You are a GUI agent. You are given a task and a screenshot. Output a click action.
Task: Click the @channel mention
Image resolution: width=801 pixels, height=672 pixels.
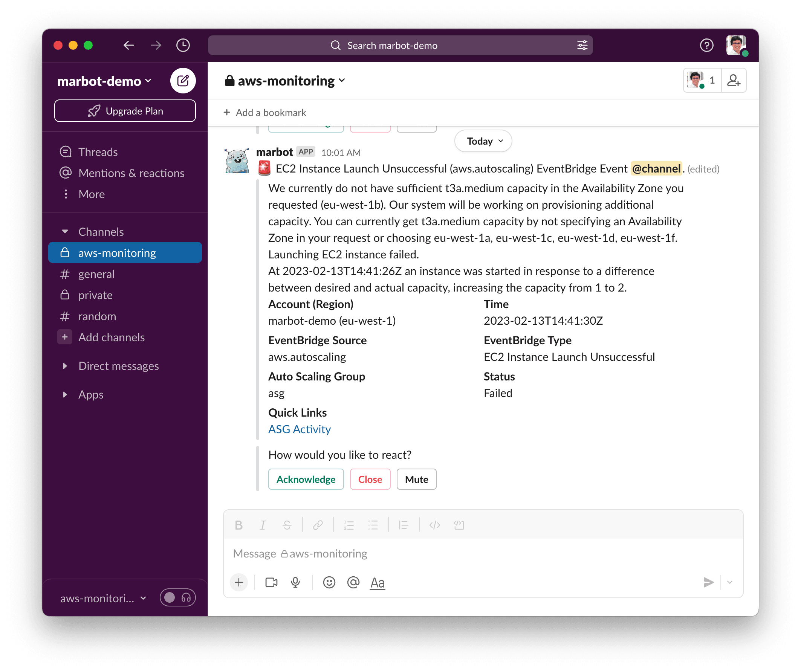pos(656,169)
